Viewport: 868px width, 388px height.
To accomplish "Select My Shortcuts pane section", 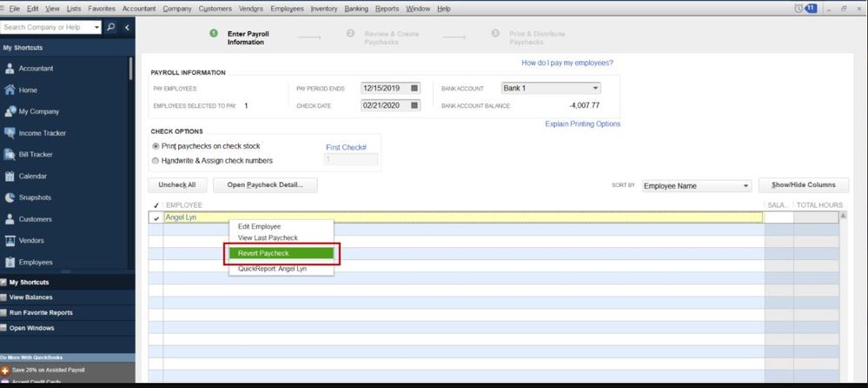I will [67, 282].
